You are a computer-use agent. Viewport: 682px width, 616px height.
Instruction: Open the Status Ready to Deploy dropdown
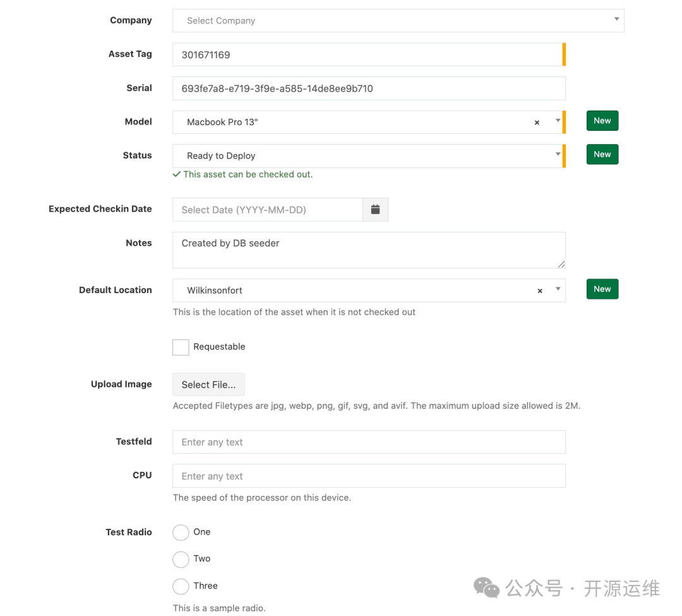368,156
